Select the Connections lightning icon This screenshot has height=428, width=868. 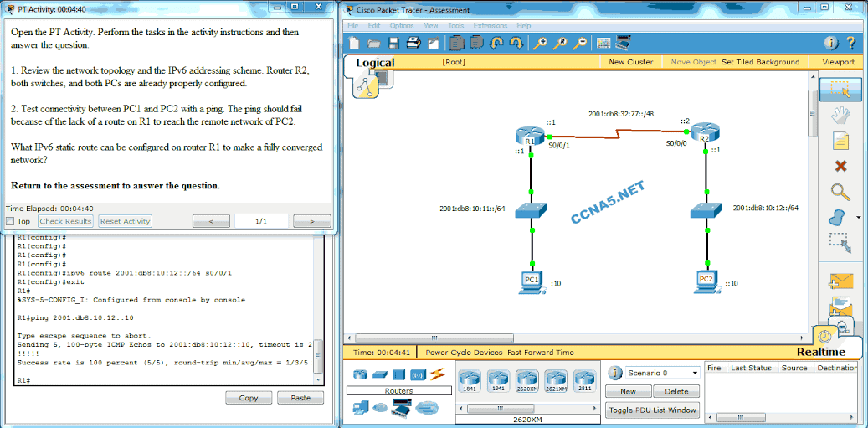point(437,375)
